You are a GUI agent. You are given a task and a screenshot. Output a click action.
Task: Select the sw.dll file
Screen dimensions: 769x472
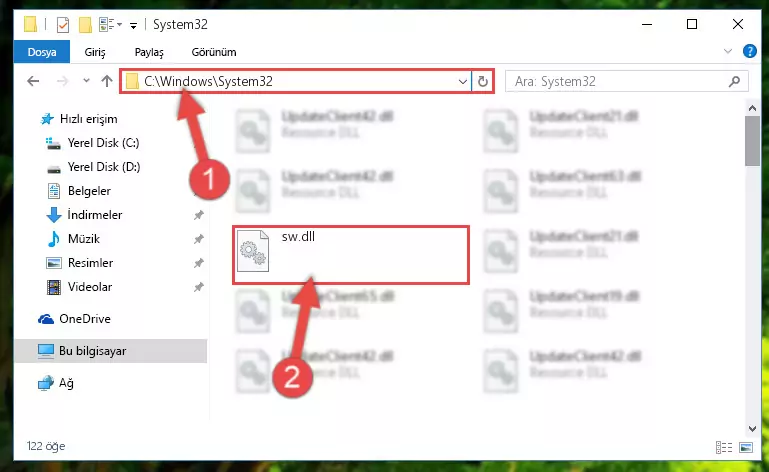(x=351, y=255)
